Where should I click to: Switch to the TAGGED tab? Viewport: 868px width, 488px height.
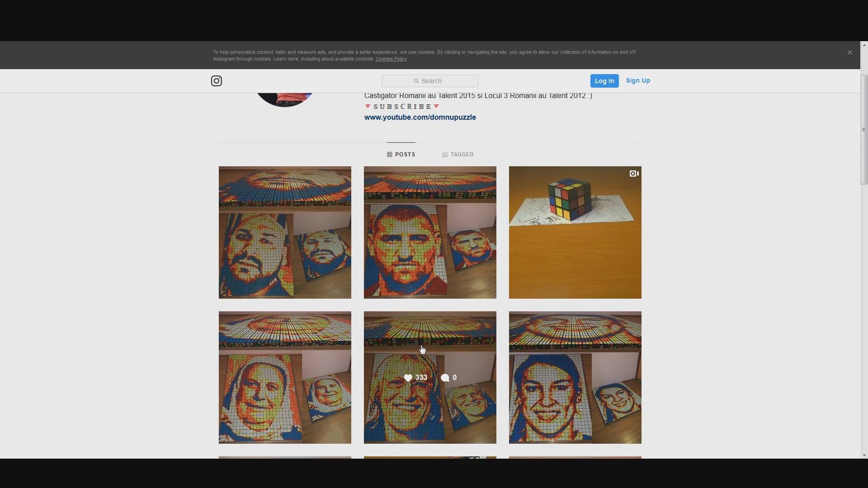tap(458, 155)
